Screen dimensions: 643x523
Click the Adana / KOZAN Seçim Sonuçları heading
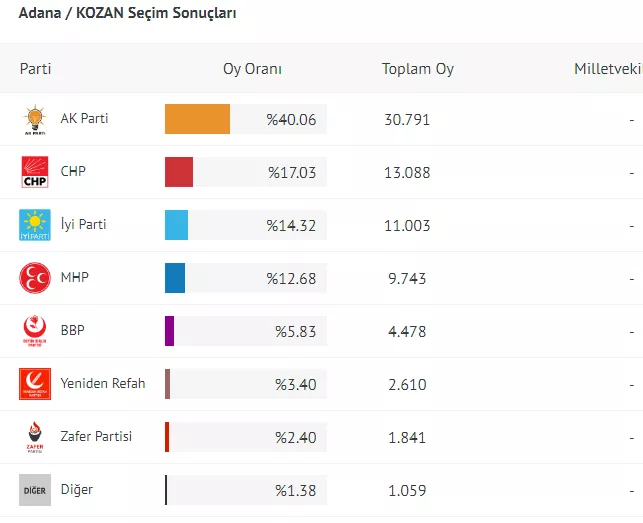(x=128, y=14)
